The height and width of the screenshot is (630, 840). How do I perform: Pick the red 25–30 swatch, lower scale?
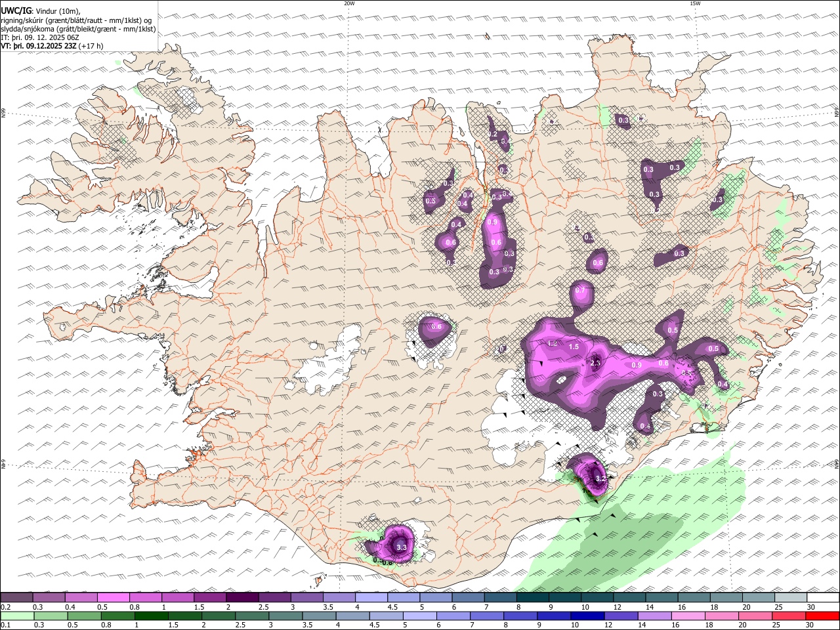[x=789, y=616]
